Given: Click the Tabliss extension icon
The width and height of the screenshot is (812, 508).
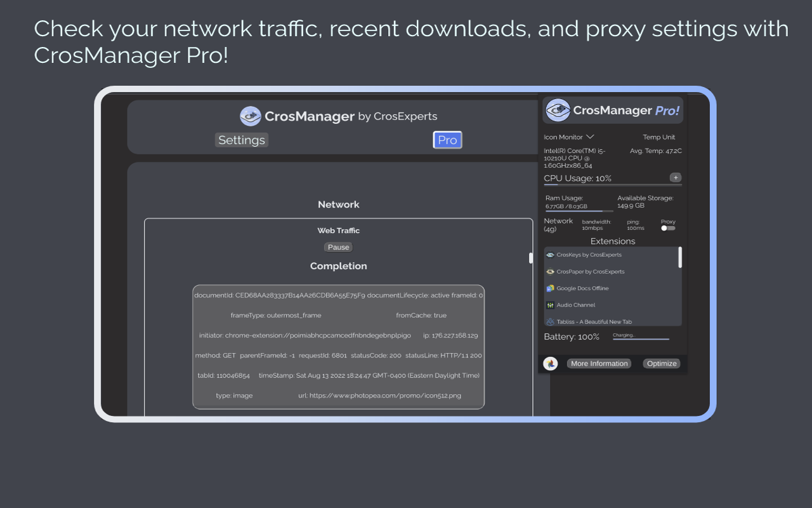Looking at the screenshot, I should pos(550,322).
